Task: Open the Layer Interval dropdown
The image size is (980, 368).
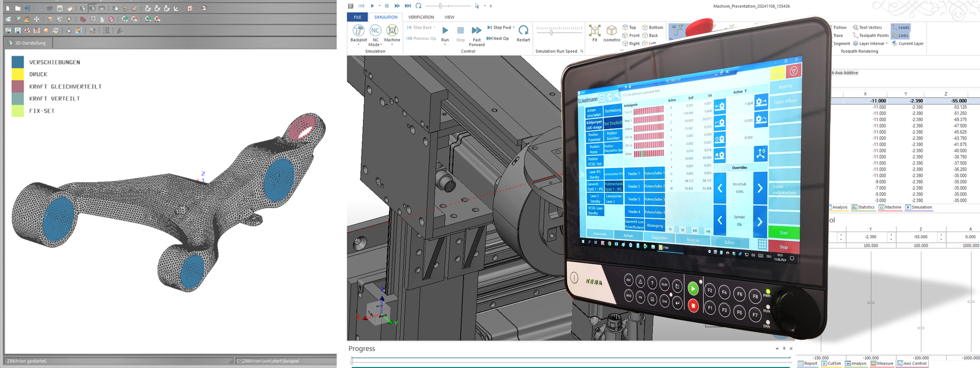Action: (x=887, y=44)
